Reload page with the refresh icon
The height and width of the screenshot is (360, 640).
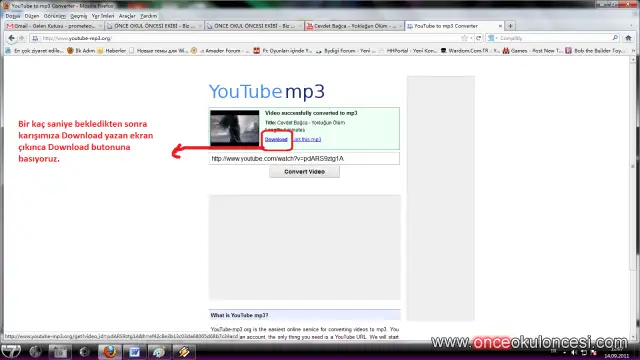pos(479,38)
